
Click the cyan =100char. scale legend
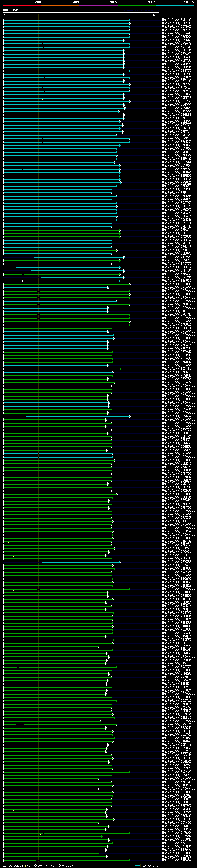tap(146, 865)
